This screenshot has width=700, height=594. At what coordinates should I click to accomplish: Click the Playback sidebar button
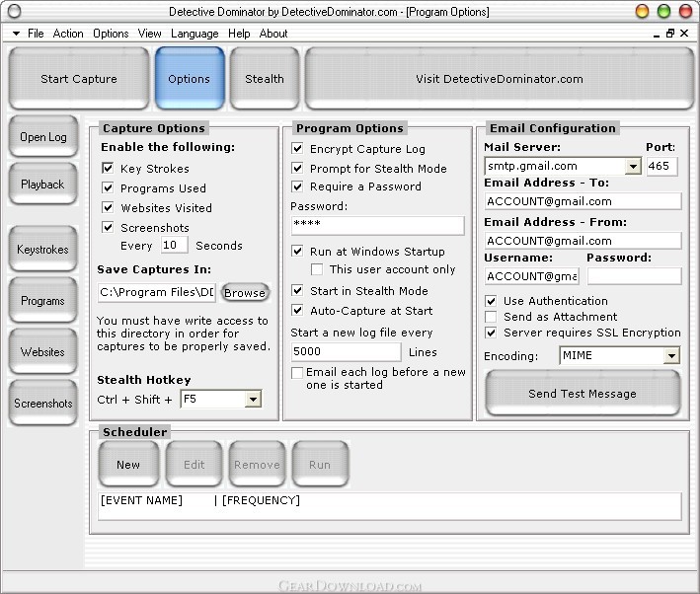coord(42,184)
